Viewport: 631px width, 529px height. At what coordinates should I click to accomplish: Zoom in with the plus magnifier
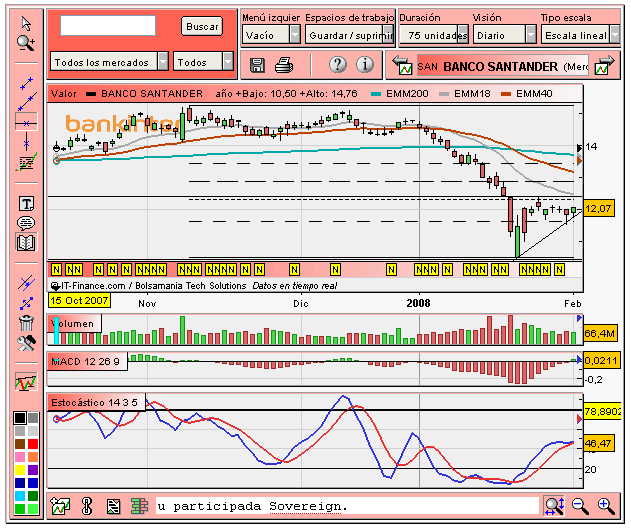pos(606,506)
